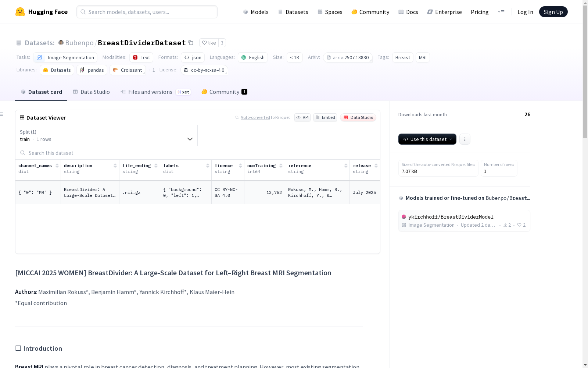
Task: Select the labels cell with background
Action: (186, 192)
